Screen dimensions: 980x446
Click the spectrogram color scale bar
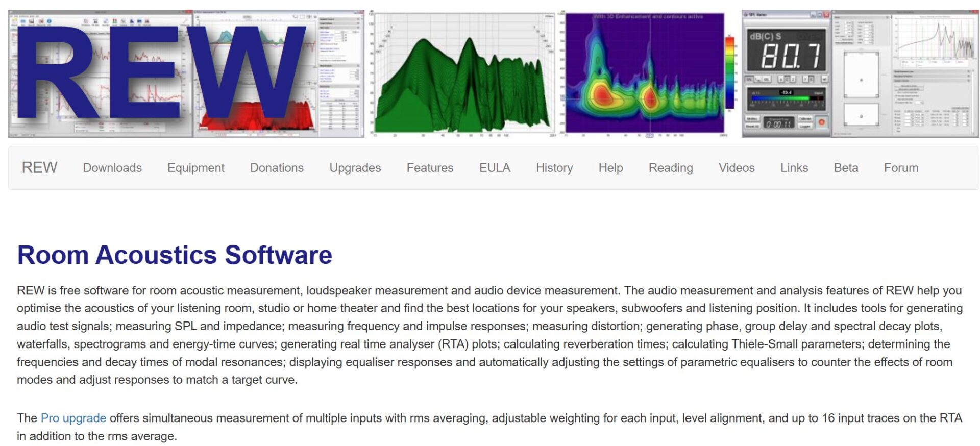(730, 71)
